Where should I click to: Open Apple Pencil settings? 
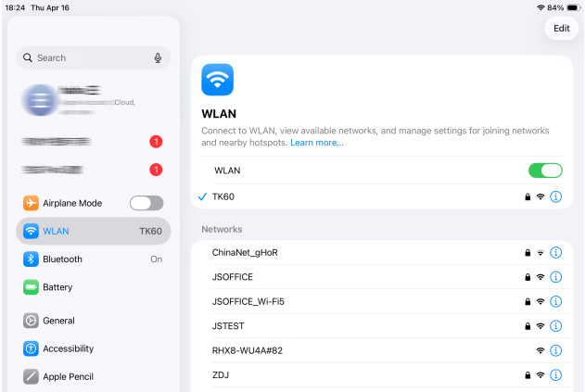pos(94,376)
